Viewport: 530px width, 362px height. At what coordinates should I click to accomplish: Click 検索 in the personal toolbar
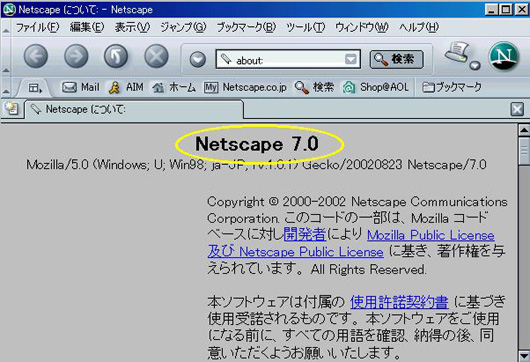coord(314,88)
